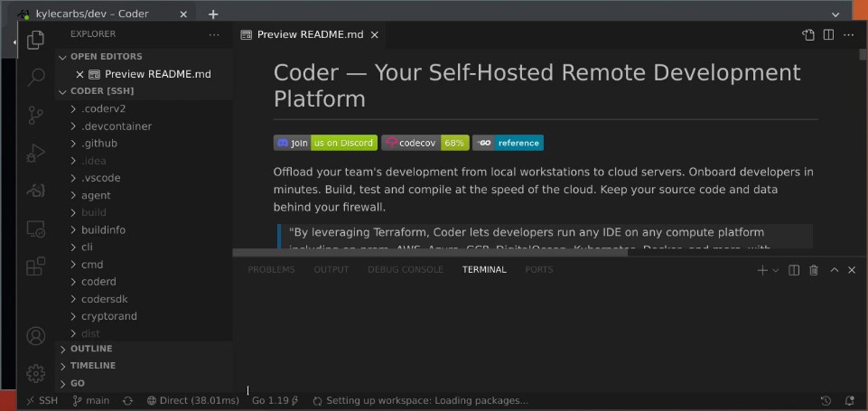
Task: Open Remote Explorer view in activity bar
Action: [x=35, y=229]
